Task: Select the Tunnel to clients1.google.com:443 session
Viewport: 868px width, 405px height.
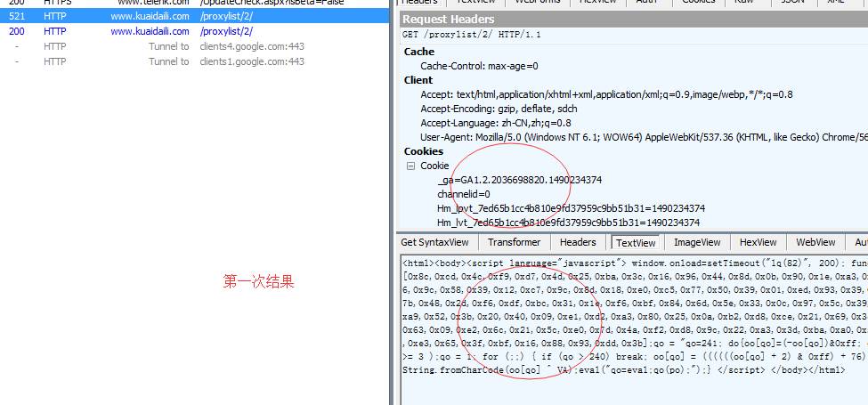Action: [x=195, y=61]
